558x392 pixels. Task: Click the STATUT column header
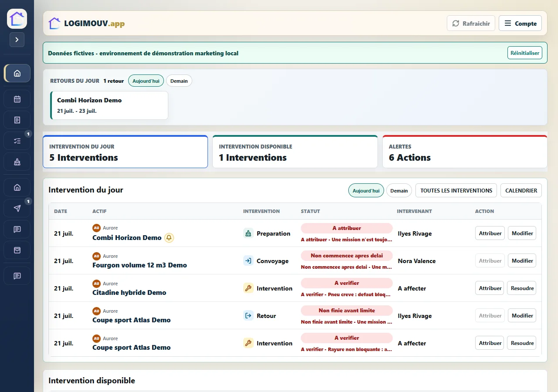click(x=310, y=211)
